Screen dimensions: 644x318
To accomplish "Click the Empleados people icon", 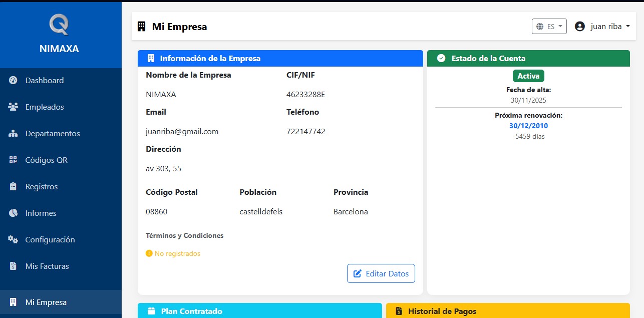I will coord(14,106).
